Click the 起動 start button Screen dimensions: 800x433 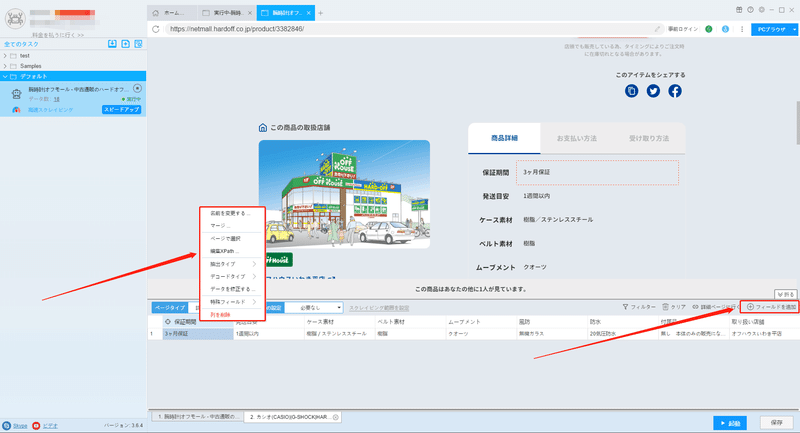730,423
